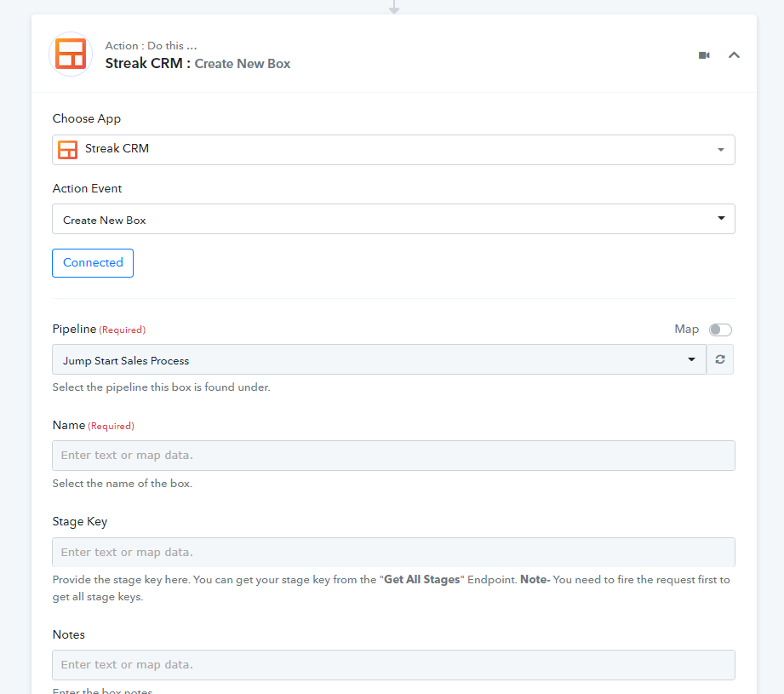The image size is (784, 694).
Task: Click the Stage Key input field
Action: 393,553
